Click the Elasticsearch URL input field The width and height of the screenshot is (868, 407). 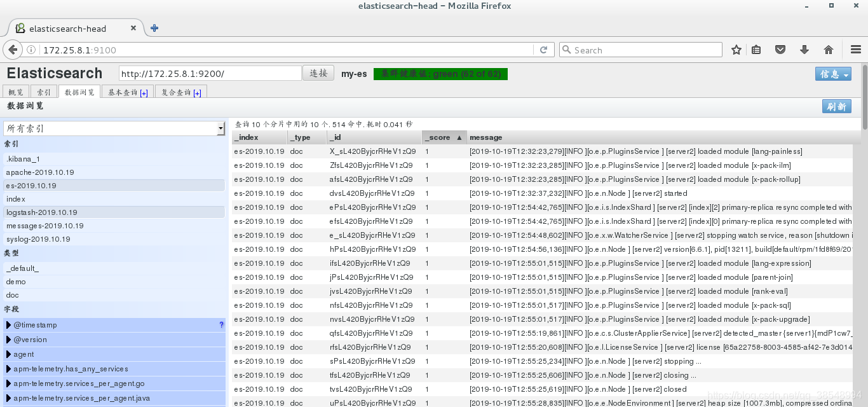click(x=210, y=73)
